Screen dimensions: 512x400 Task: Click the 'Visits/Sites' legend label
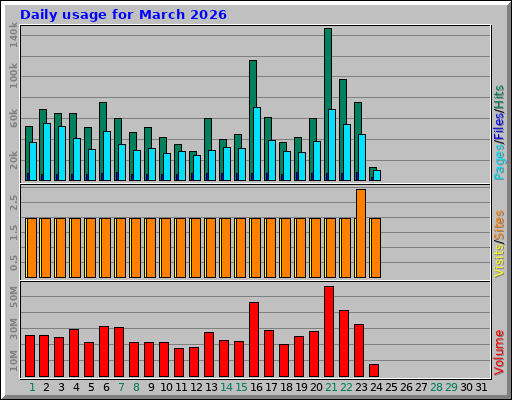click(499, 244)
